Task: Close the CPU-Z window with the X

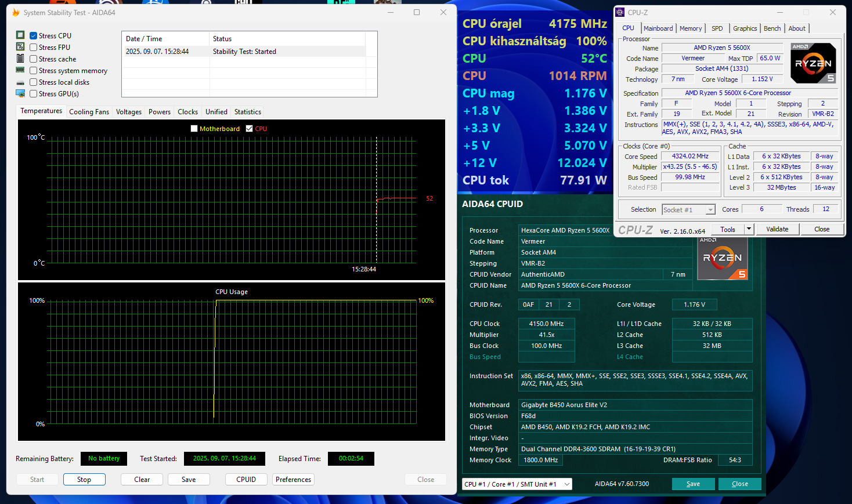Action: (833, 12)
